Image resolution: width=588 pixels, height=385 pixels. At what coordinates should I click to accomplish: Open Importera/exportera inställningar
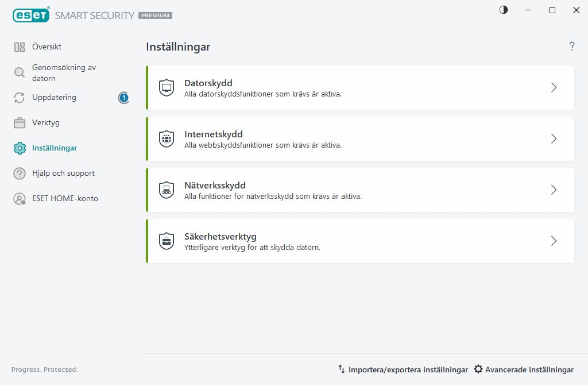(x=403, y=370)
